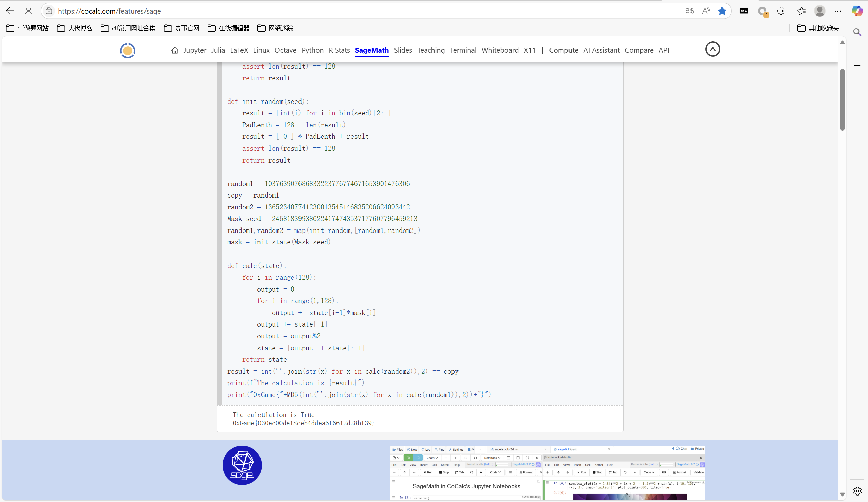
Task: Open the Terminal features link
Action: 463,50
